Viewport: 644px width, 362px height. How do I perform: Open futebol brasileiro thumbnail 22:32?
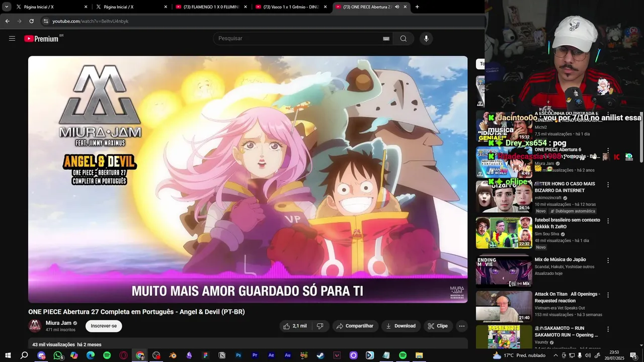tap(504, 233)
